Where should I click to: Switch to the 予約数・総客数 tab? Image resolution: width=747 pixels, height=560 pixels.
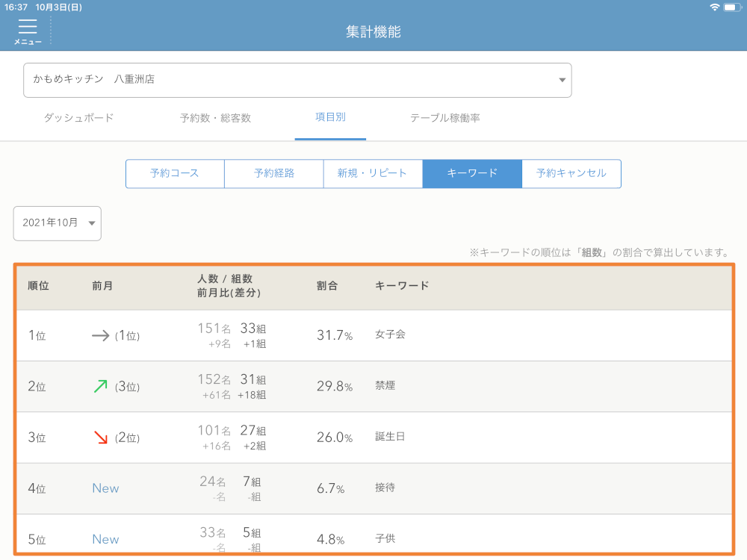[215, 118]
